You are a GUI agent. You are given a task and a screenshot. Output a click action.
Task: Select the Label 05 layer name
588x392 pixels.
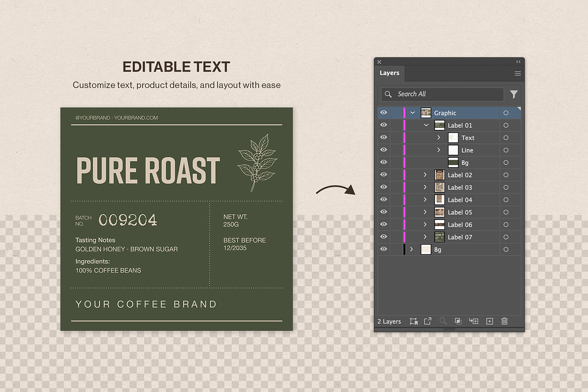[x=460, y=212]
